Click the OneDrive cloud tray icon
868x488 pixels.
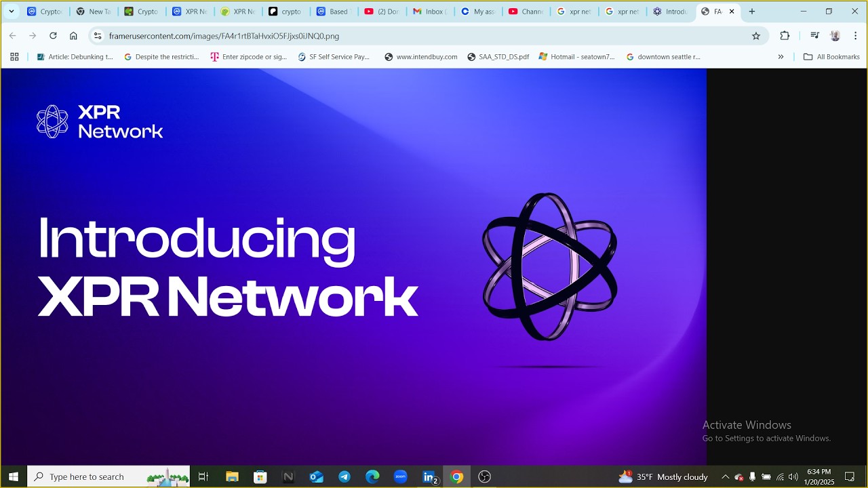pos(739,476)
